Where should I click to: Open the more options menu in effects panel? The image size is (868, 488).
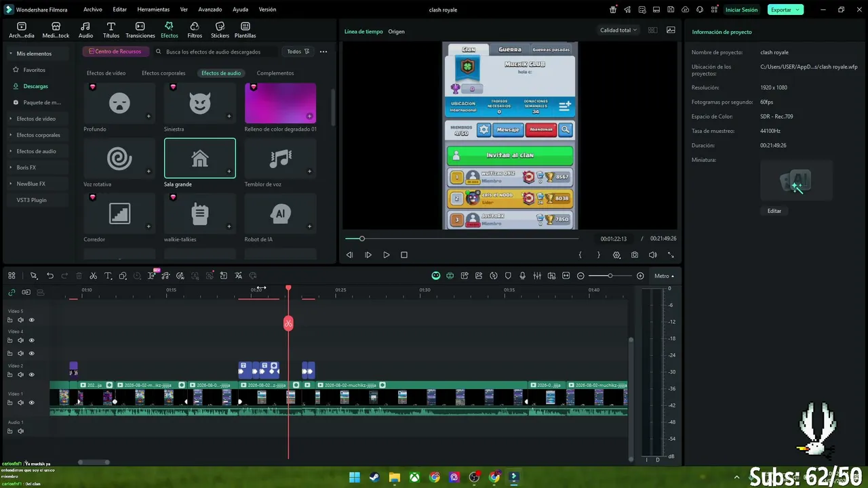tap(323, 52)
